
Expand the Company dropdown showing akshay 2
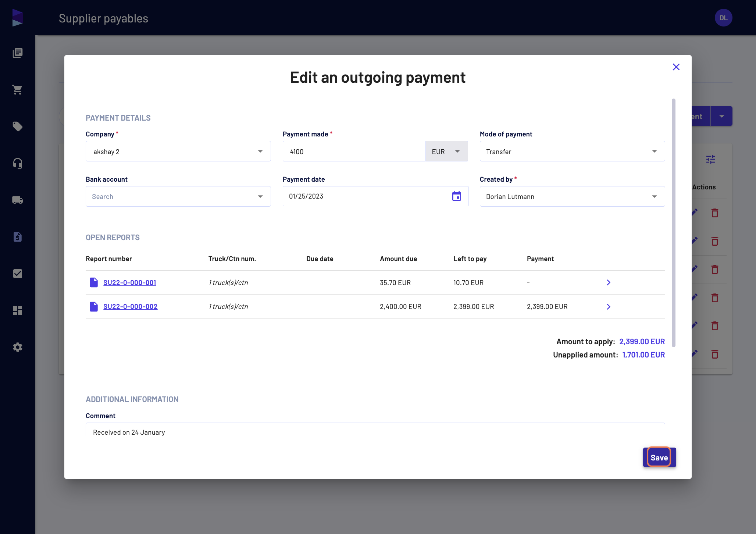178,151
